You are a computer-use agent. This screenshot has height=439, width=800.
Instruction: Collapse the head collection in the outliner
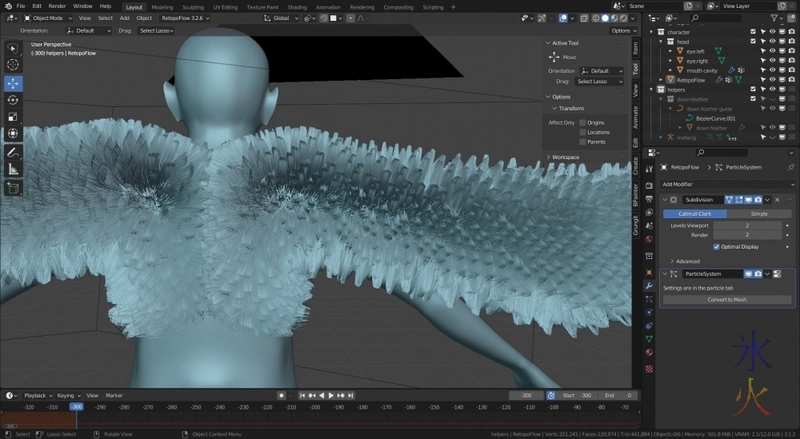(661, 42)
